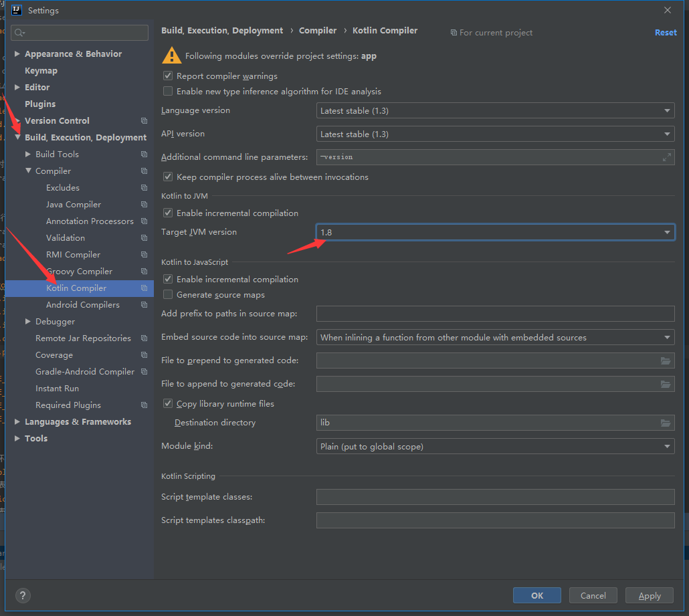Focus the settings search field
Viewport: 689px width, 616px height.
pyautogui.click(x=80, y=33)
